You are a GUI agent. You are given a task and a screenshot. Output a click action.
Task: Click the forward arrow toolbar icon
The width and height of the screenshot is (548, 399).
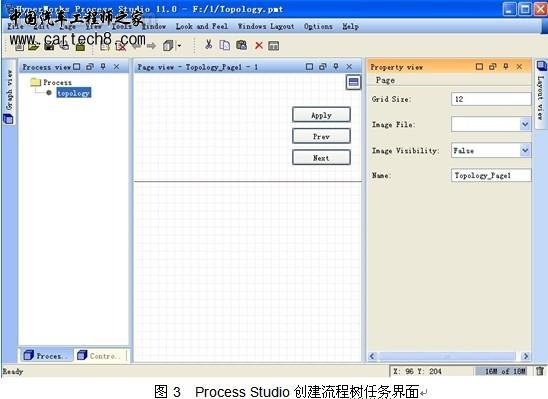(151, 46)
